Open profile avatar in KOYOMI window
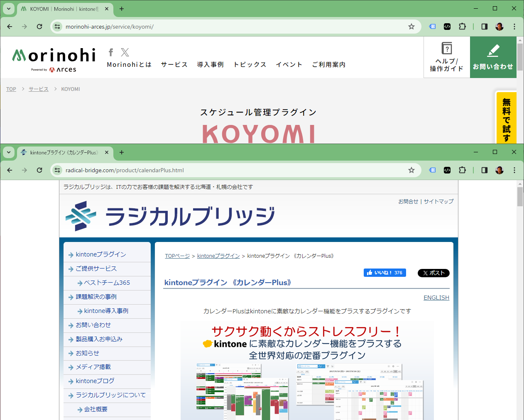Screen dimensions: 524x420 click(x=500, y=27)
